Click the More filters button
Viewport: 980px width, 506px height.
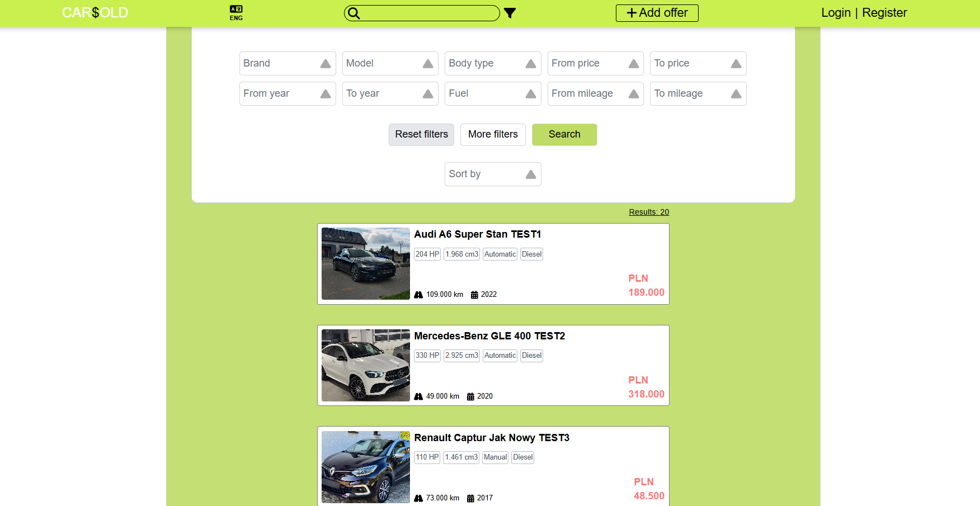pyautogui.click(x=493, y=134)
